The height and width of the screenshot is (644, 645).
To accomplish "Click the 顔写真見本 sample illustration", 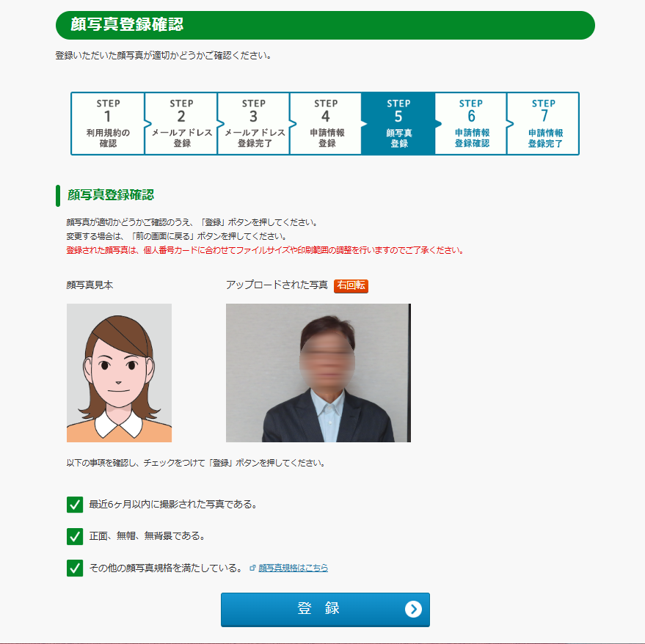I will coord(120,373).
